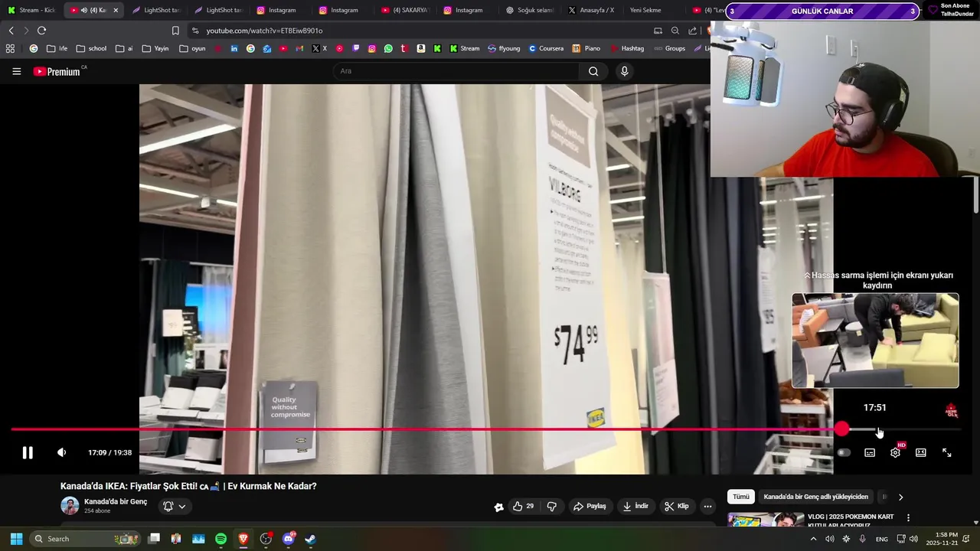The height and width of the screenshot is (551, 980).
Task: Open the channel avatar image
Action: (70, 506)
